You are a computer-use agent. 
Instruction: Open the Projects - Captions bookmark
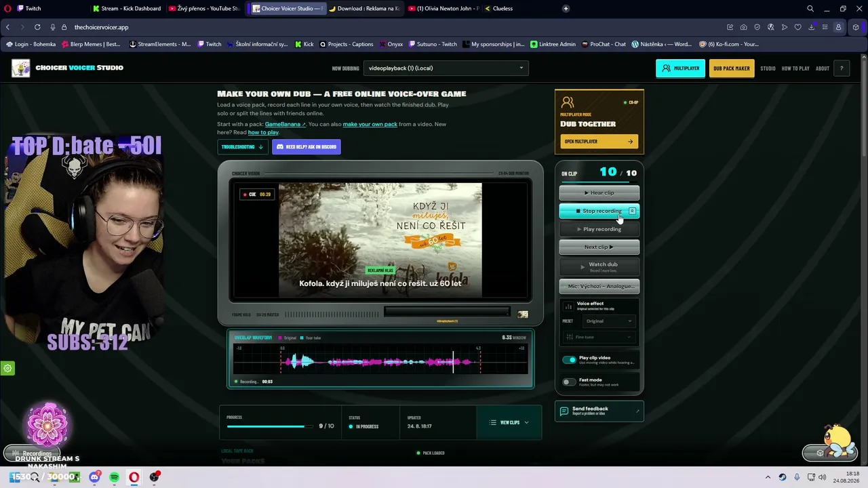click(347, 44)
